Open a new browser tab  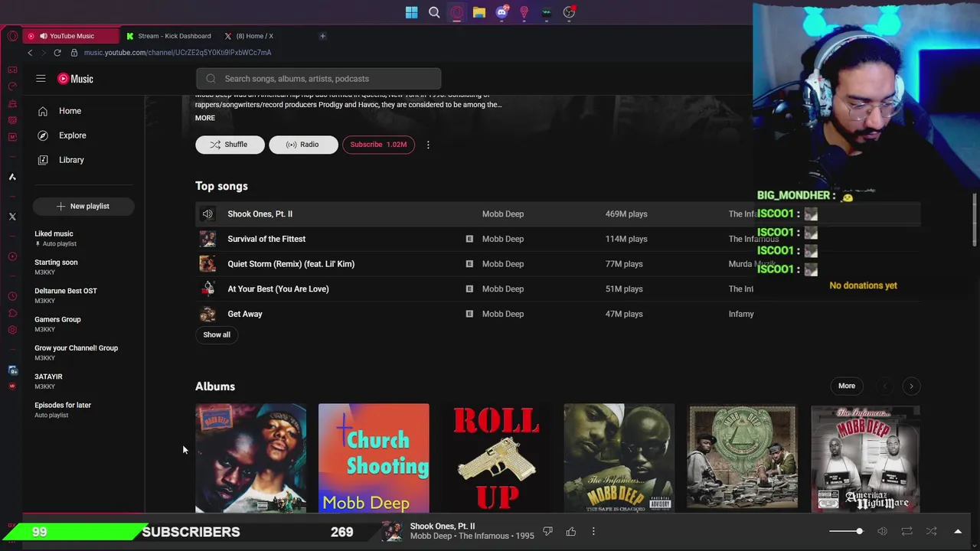tap(322, 36)
